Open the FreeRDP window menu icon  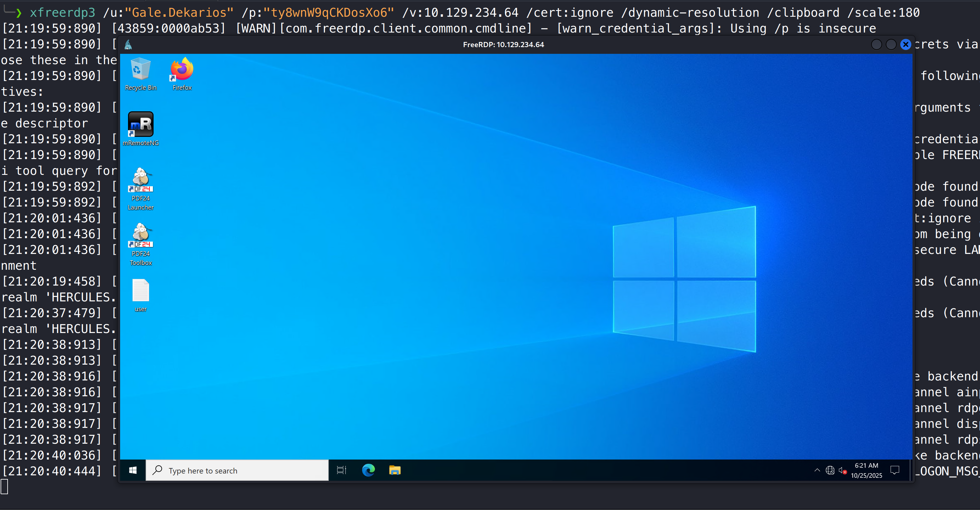[128, 44]
